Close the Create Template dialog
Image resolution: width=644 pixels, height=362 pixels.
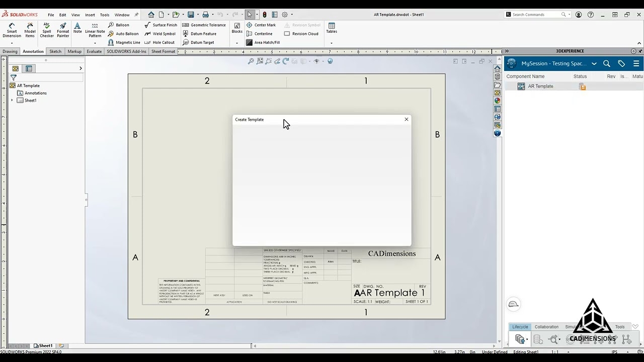407,119
